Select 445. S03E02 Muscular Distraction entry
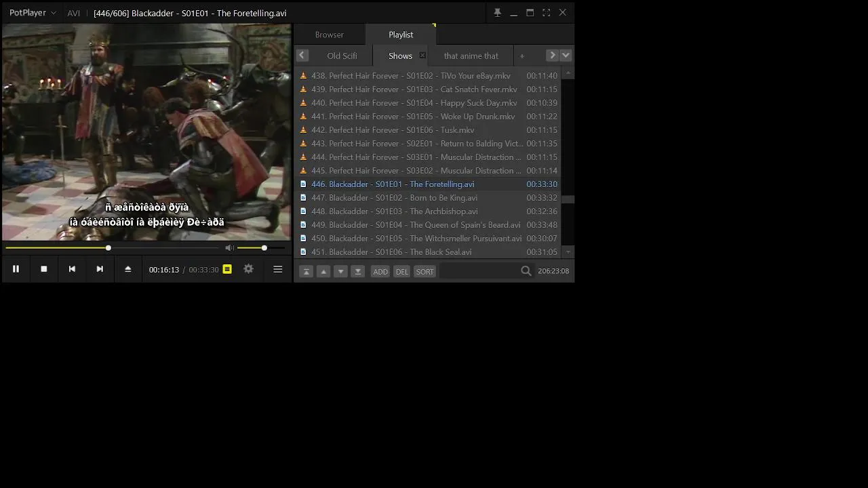 click(x=429, y=171)
